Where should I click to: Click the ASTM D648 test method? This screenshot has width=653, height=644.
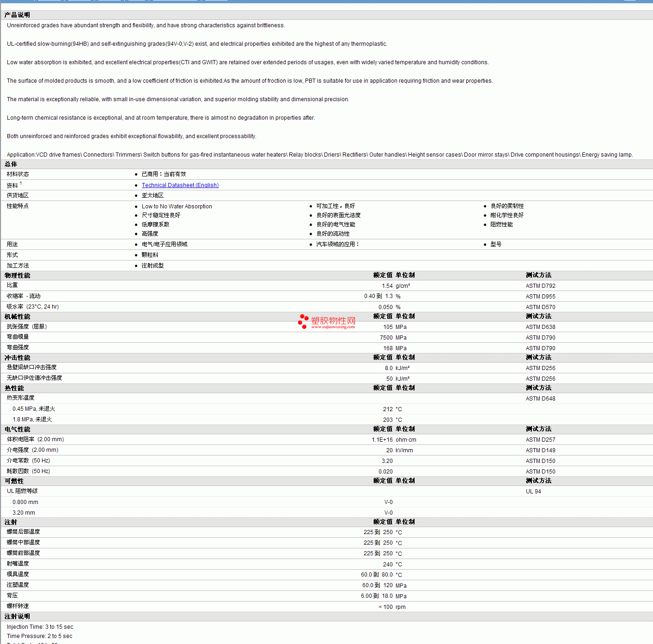(541, 399)
